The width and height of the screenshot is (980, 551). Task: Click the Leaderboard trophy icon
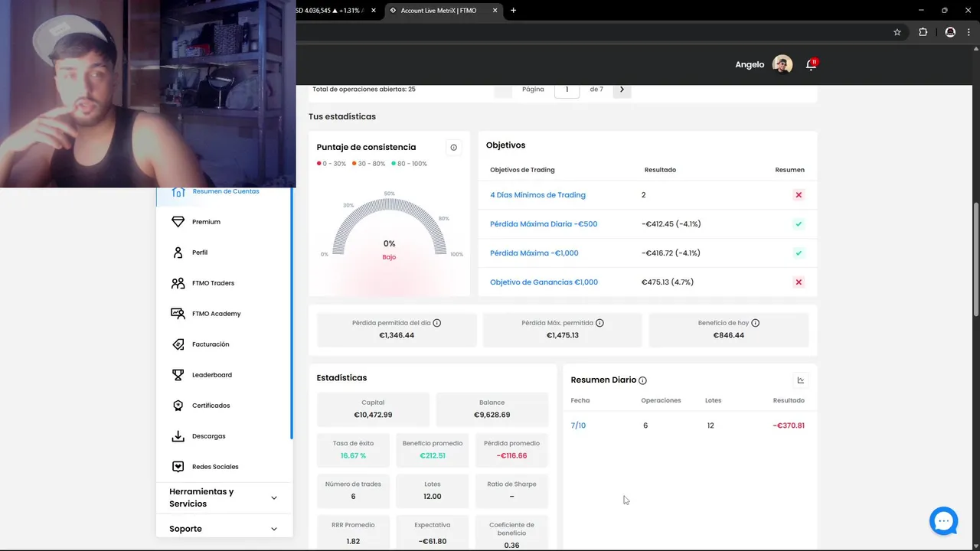pos(178,375)
